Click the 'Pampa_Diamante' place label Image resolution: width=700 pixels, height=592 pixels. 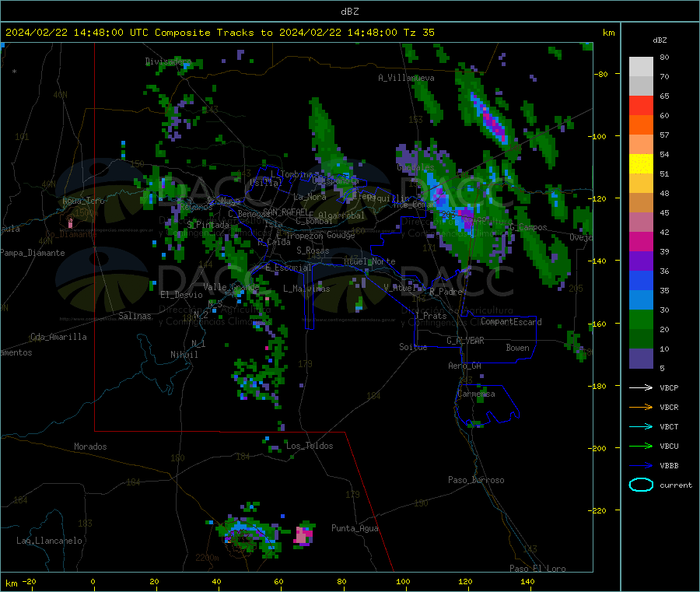click(33, 253)
